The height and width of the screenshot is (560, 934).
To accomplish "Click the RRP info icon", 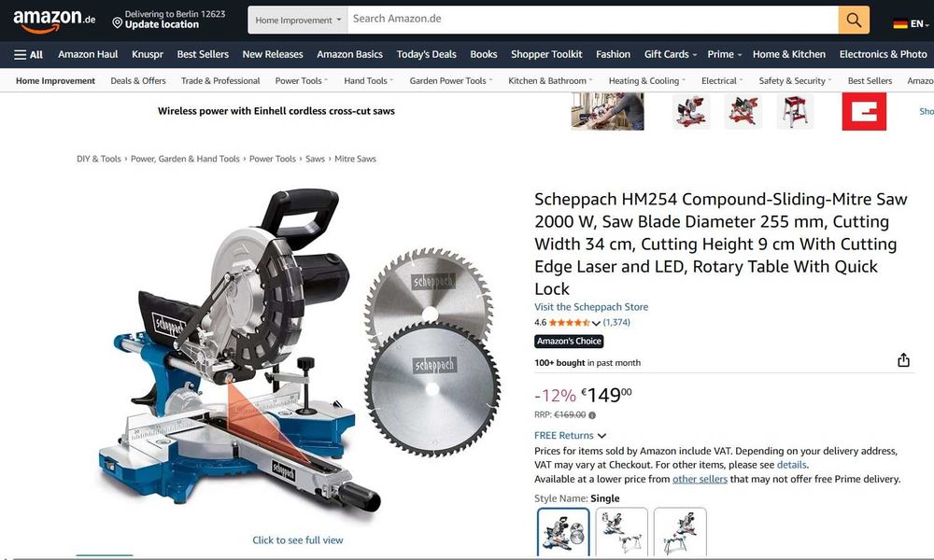I will 592,415.
